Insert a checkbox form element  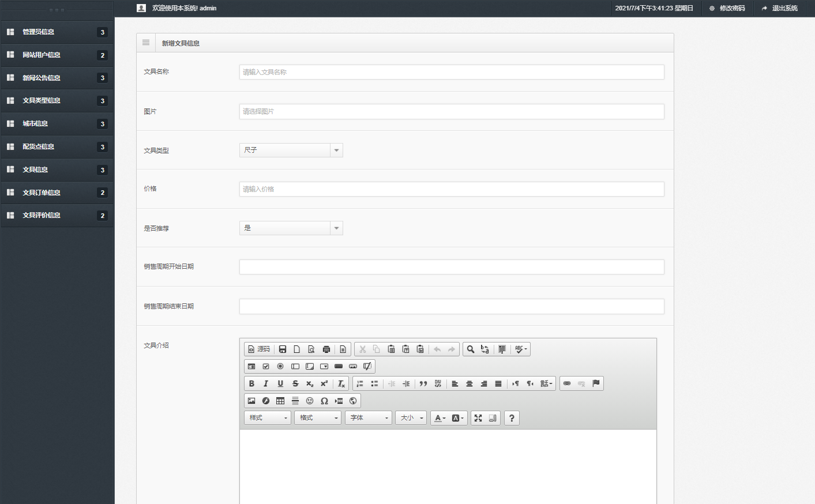266,366
